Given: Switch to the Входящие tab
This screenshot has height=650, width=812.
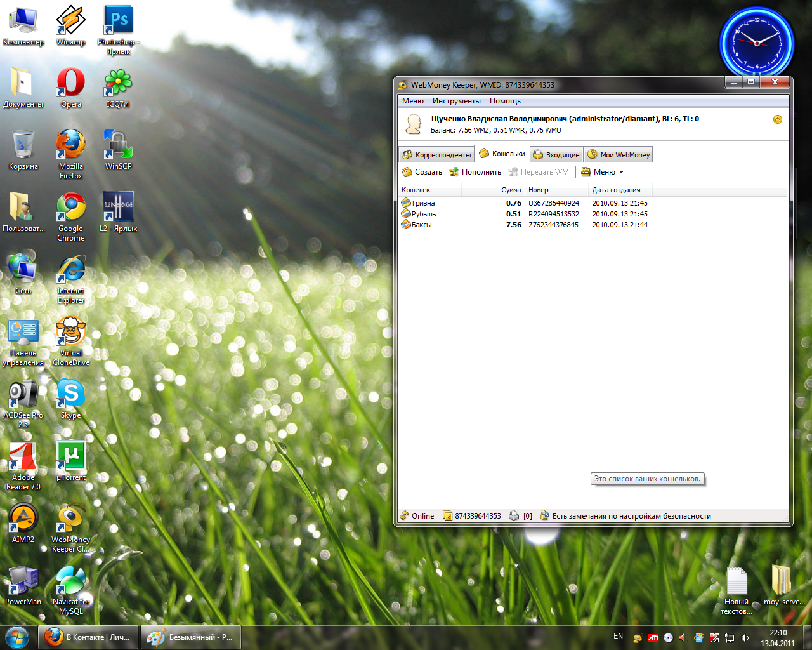Looking at the screenshot, I should point(556,155).
